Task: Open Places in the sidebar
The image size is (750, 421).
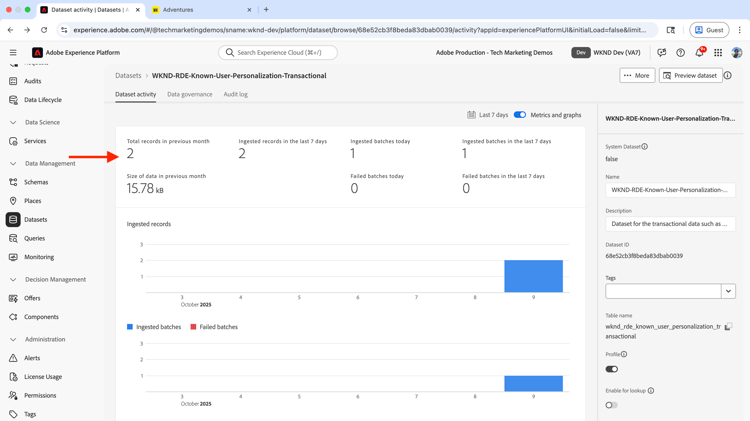Action: [x=33, y=200]
